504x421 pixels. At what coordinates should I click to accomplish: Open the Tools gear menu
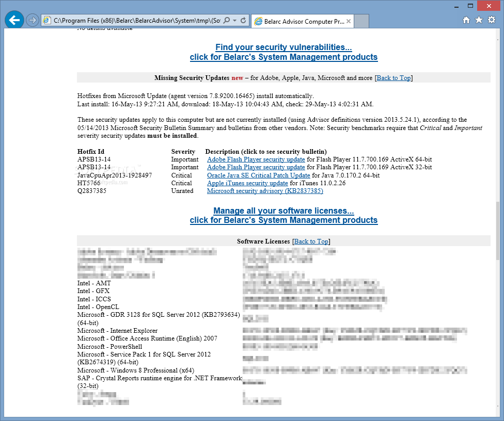point(492,20)
